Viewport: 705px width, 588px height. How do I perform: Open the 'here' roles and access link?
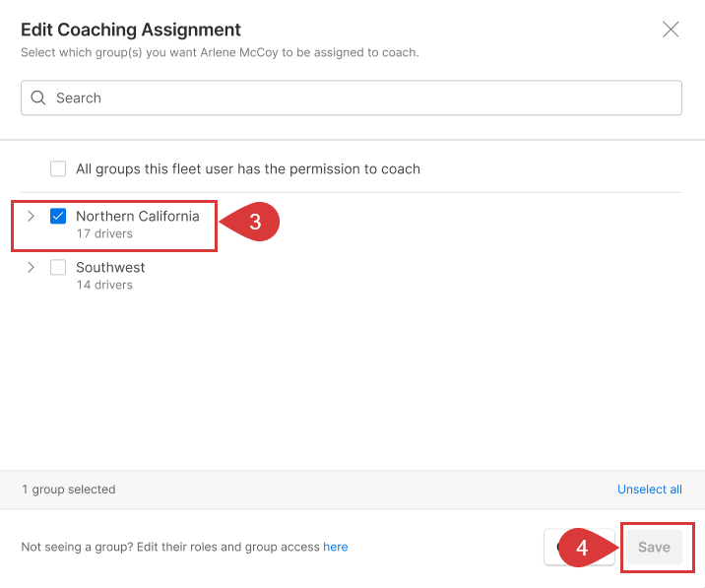pos(335,547)
